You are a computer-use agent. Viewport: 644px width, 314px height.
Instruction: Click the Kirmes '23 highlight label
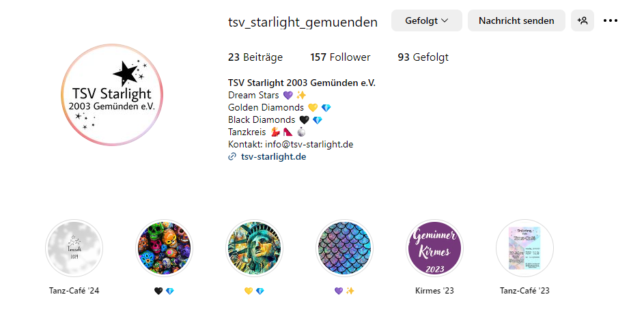click(434, 291)
